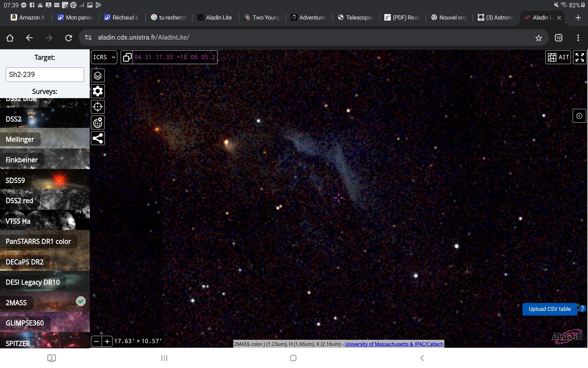588x368 pixels.
Task: Click the address bar URL aladin.cds.unistra.fr
Action: [x=143, y=37]
